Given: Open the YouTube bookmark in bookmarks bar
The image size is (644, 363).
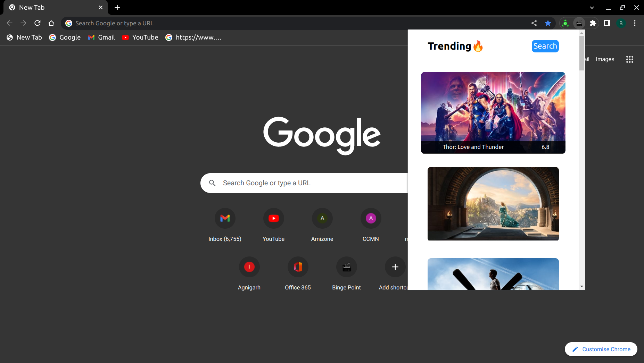Looking at the screenshot, I should (140, 37).
